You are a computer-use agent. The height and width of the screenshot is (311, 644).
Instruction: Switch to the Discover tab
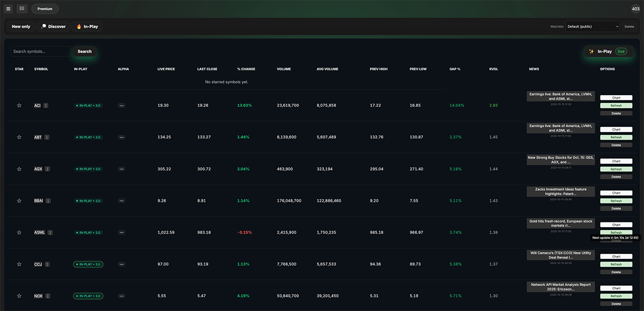pos(53,26)
